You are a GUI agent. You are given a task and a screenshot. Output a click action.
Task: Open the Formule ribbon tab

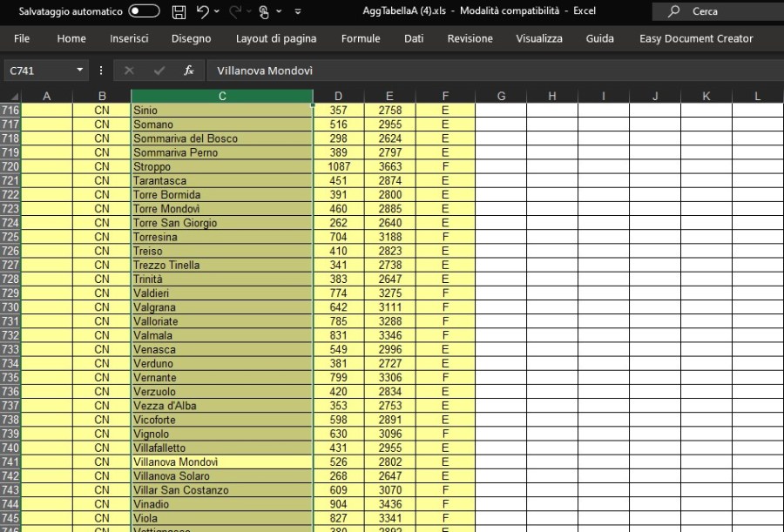[361, 38]
